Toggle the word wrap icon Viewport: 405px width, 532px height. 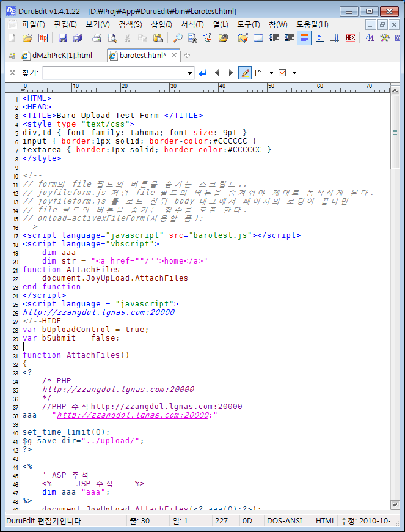pyautogui.click(x=258, y=38)
